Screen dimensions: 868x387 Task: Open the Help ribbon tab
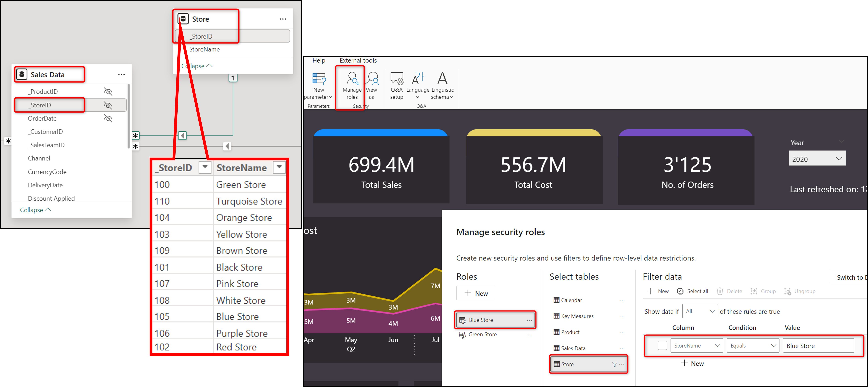318,60
